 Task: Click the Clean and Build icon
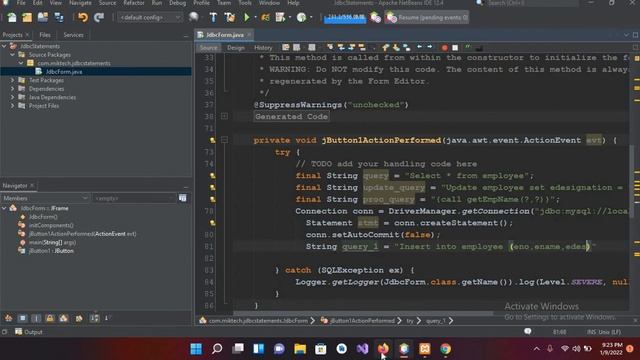click(x=229, y=17)
